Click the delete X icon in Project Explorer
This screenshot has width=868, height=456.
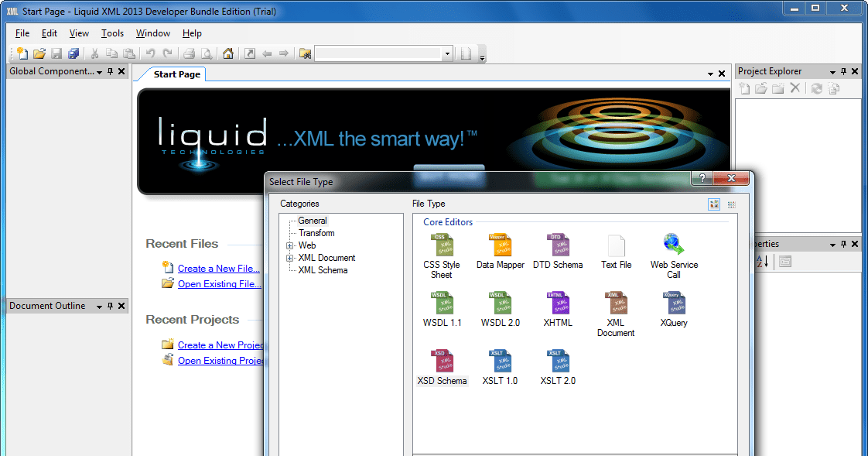pos(795,87)
